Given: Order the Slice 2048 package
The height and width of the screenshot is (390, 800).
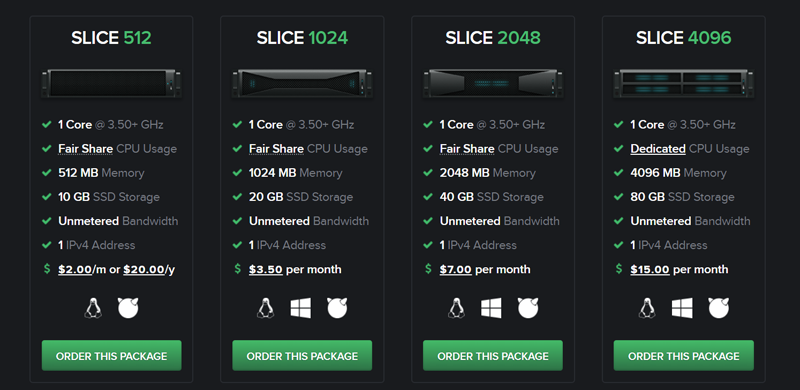Looking at the screenshot, I should pyautogui.click(x=493, y=355).
